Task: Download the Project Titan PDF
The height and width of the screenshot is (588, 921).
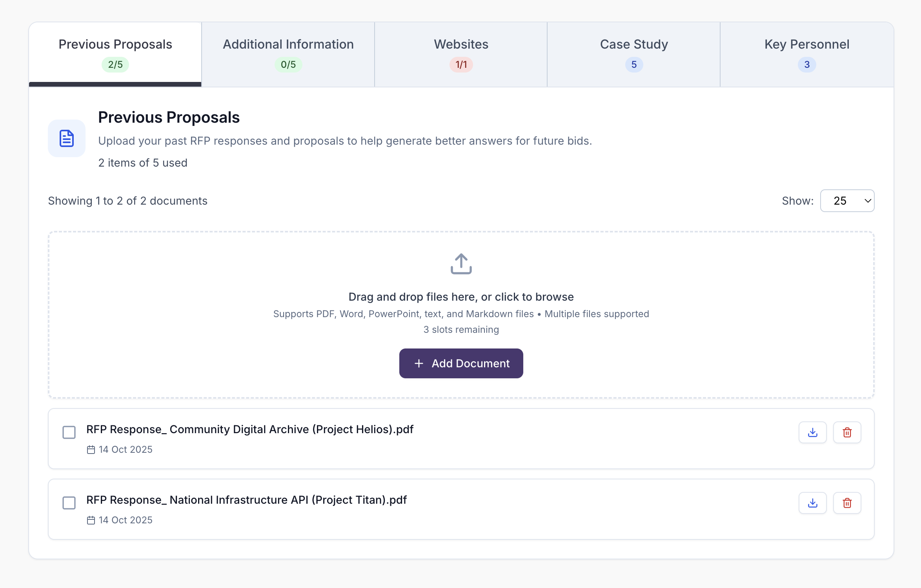Action: [812, 503]
